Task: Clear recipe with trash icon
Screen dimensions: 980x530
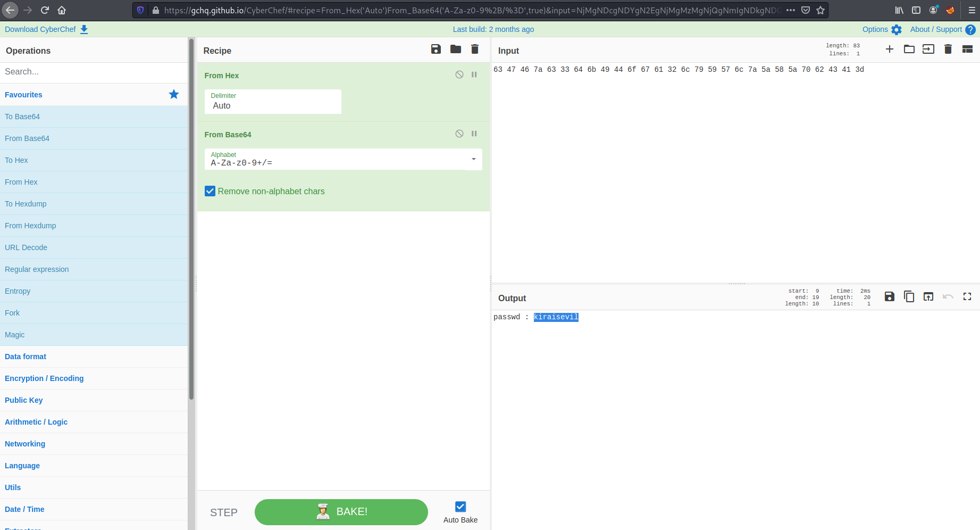Action: point(475,49)
